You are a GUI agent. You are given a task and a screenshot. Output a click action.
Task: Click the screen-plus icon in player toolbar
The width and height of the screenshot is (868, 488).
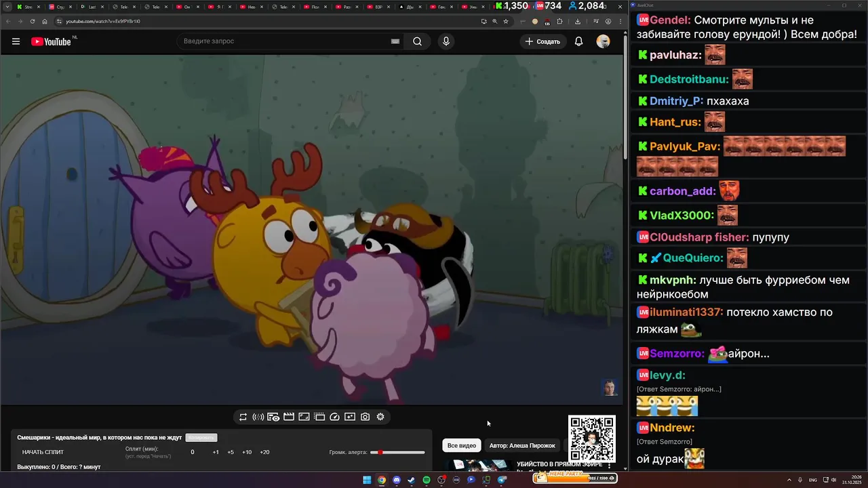click(x=350, y=417)
